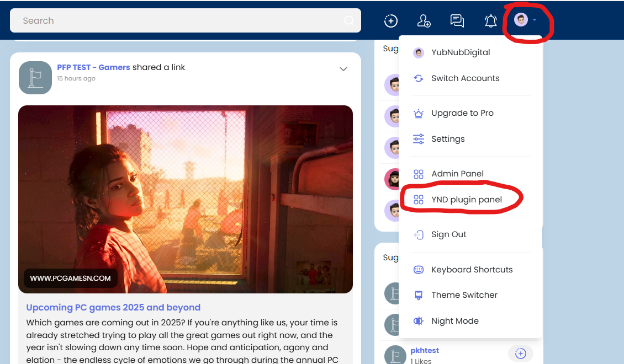Open the shared article image
The height and width of the screenshot is (364, 624).
point(186,199)
